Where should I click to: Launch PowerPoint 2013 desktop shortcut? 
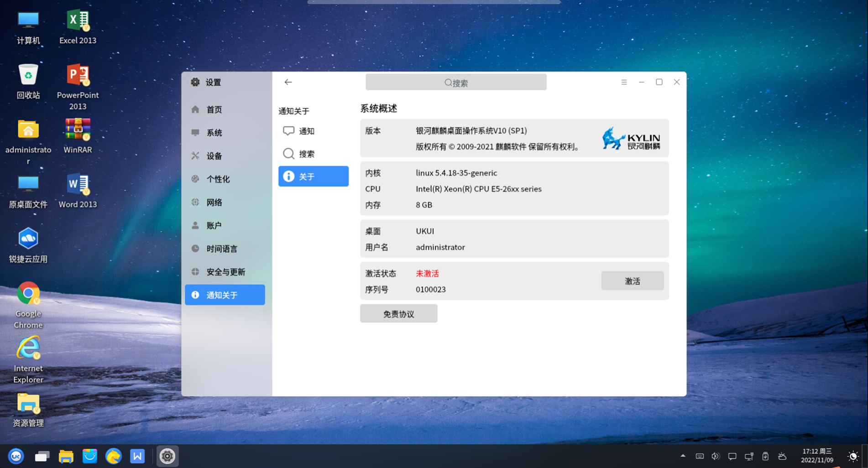(78, 87)
